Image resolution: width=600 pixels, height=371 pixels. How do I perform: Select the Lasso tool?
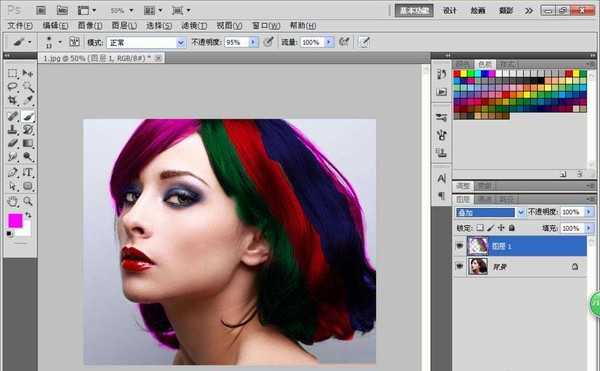click(x=13, y=86)
